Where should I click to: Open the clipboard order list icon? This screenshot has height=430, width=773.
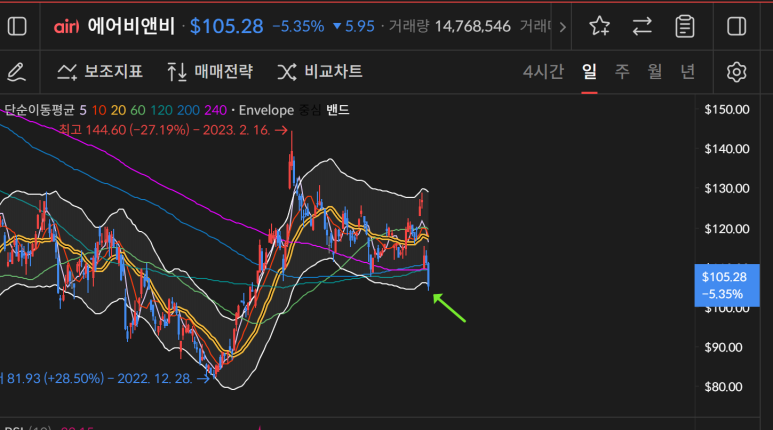pos(685,26)
